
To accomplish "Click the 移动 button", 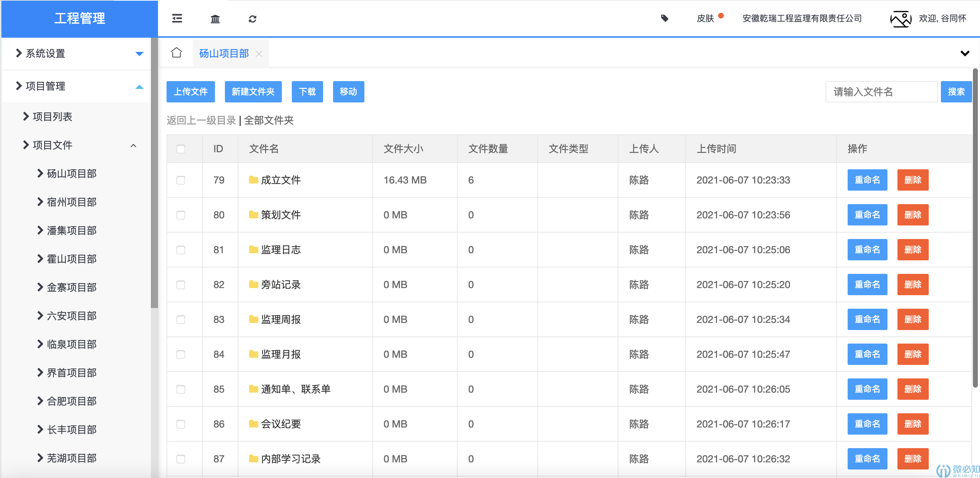I will (348, 92).
